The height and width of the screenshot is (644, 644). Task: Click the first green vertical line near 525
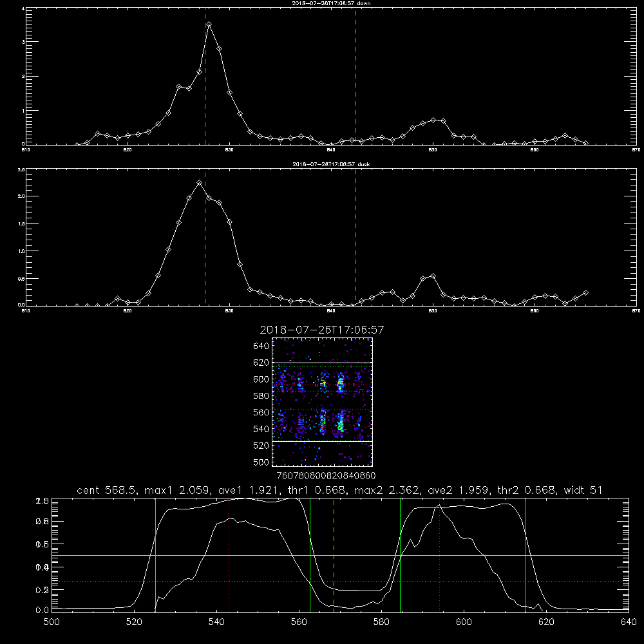[x=155, y=555]
